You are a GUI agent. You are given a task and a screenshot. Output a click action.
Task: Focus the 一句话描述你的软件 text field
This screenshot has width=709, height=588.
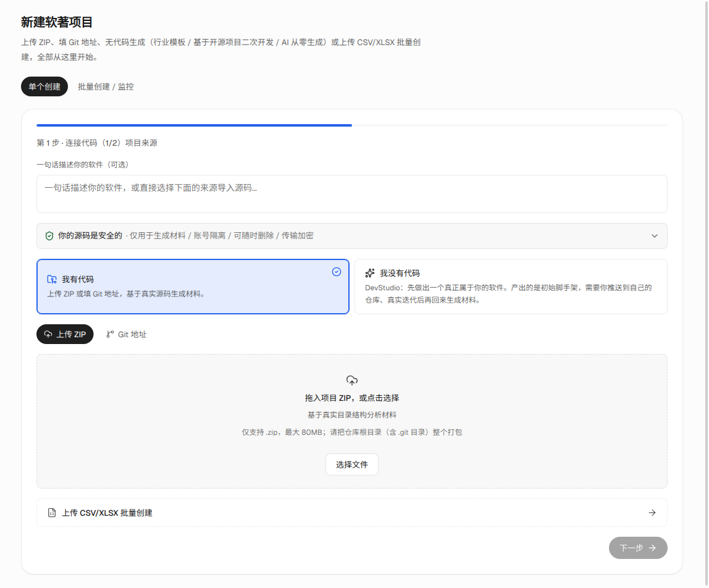pos(352,193)
